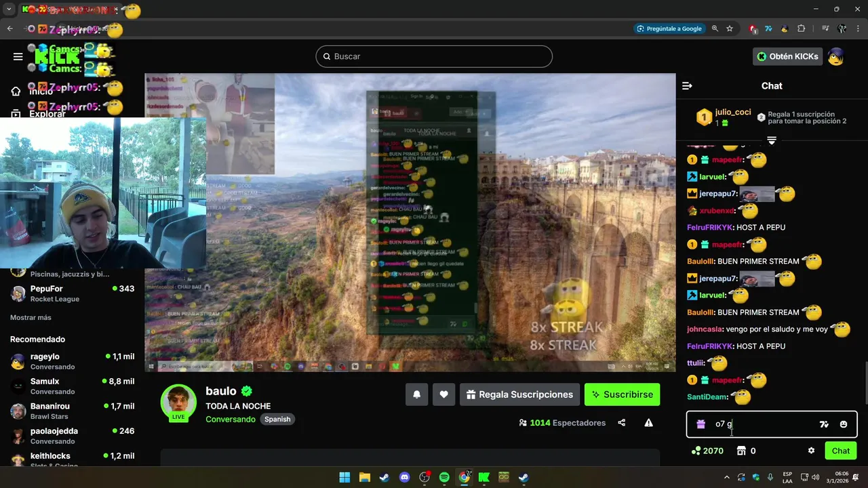This screenshot has width=868, height=488.
Task: Open Chrome three-dot menu
Action: pyautogui.click(x=857, y=28)
